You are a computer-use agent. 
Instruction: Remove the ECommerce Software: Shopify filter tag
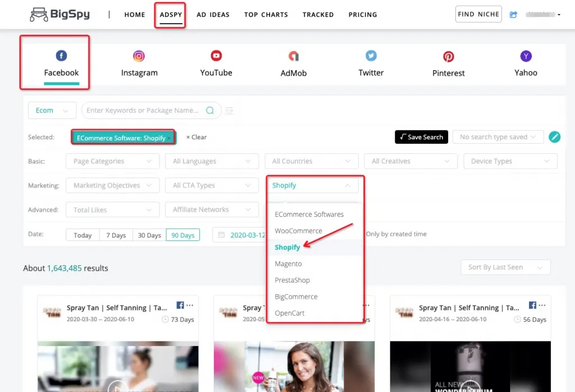coord(169,138)
